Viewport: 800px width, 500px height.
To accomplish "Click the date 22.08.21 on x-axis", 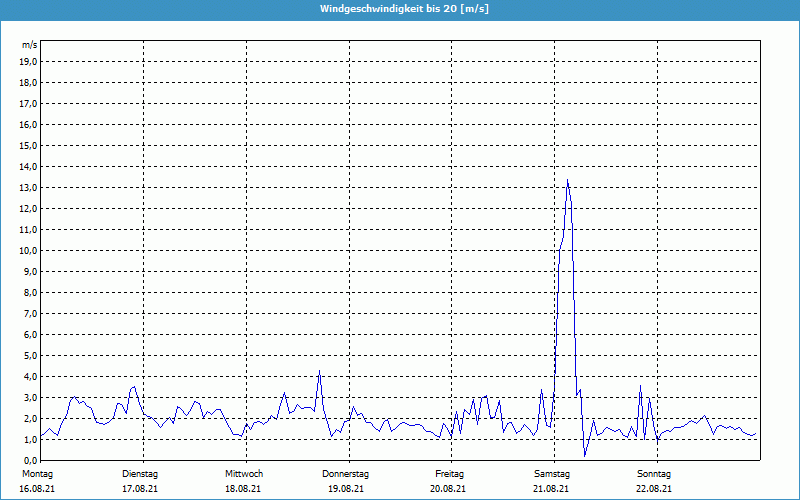I will pos(654,489).
